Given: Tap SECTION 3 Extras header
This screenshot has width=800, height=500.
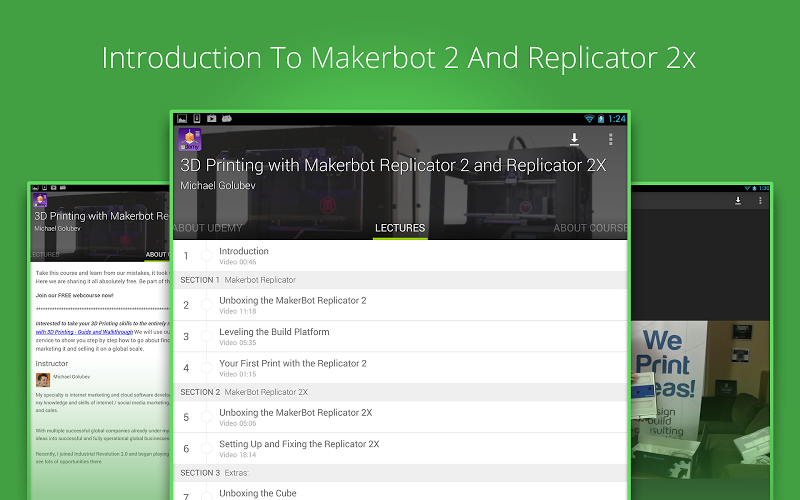Looking at the screenshot, I should coord(400,473).
